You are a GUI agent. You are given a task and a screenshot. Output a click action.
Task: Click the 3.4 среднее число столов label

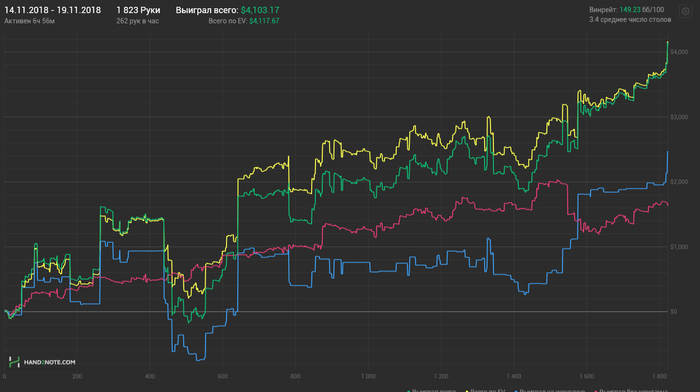630,20
